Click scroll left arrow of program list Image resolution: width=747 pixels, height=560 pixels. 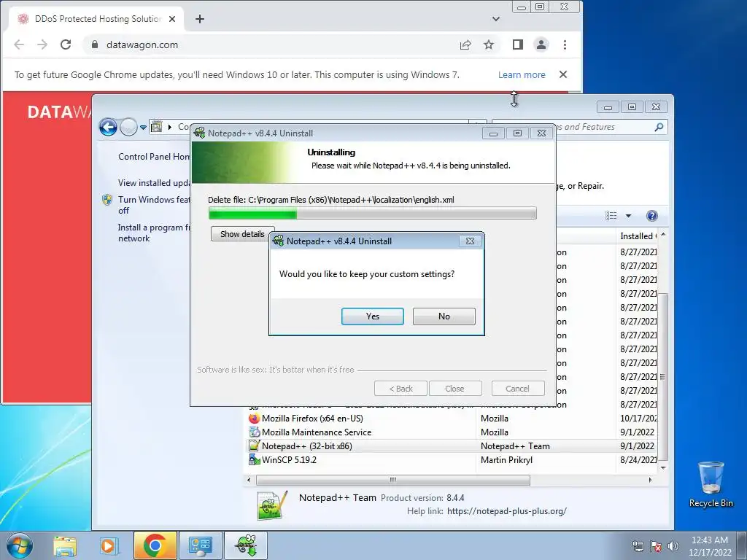point(249,480)
